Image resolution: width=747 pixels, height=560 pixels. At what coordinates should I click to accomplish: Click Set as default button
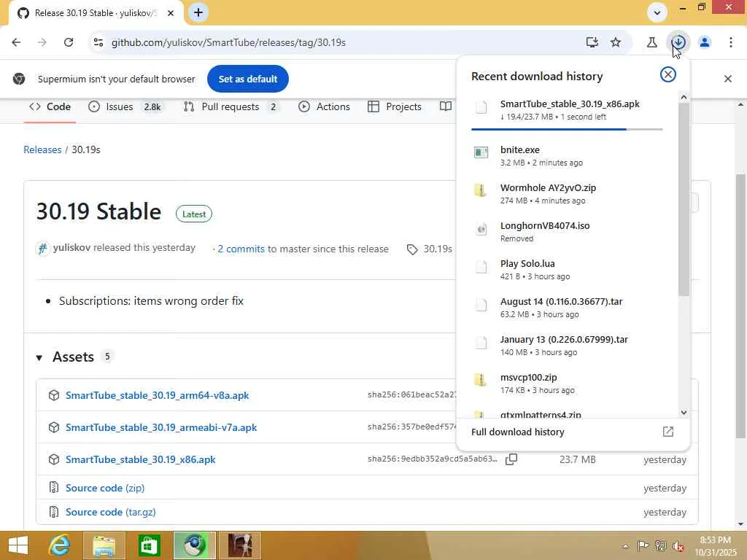click(248, 79)
